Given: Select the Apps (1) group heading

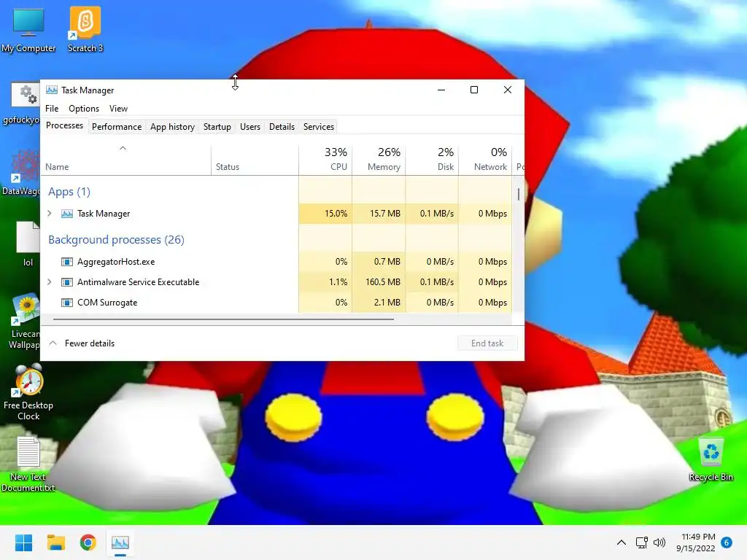Looking at the screenshot, I should [x=69, y=192].
